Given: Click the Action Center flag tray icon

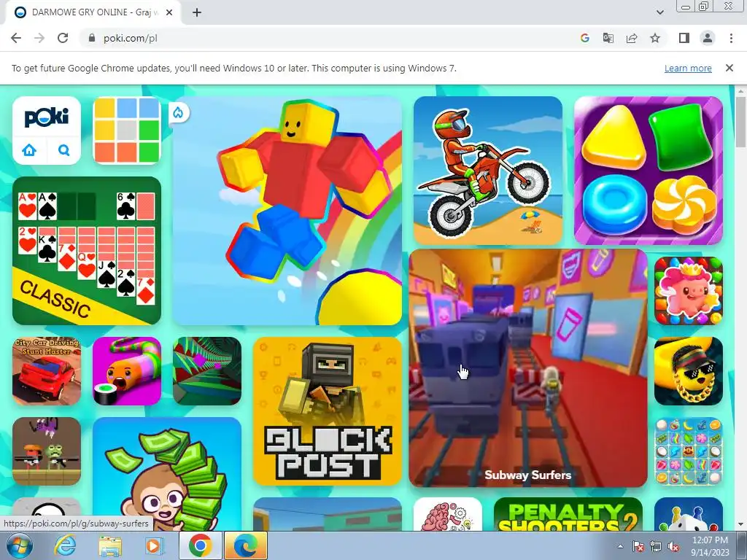Looking at the screenshot, I should [x=638, y=546].
